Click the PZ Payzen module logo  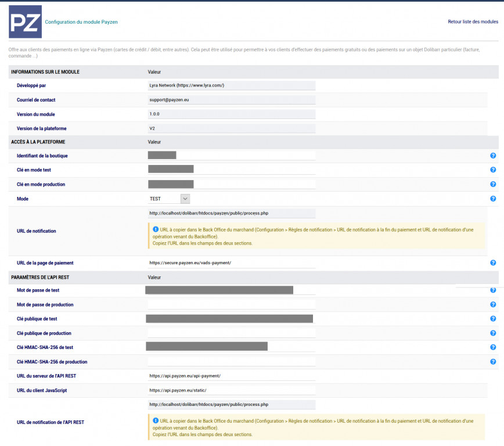coord(25,22)
